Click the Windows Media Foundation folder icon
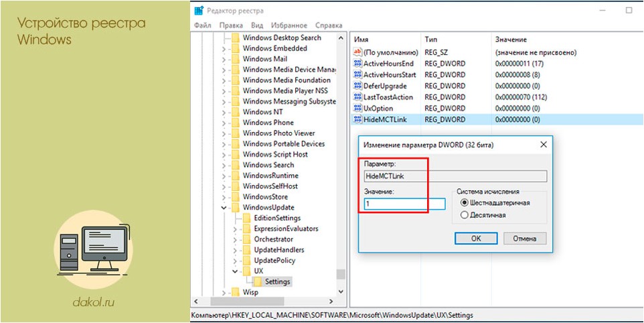The image size is (644, 323). click(x=236, y=80)
